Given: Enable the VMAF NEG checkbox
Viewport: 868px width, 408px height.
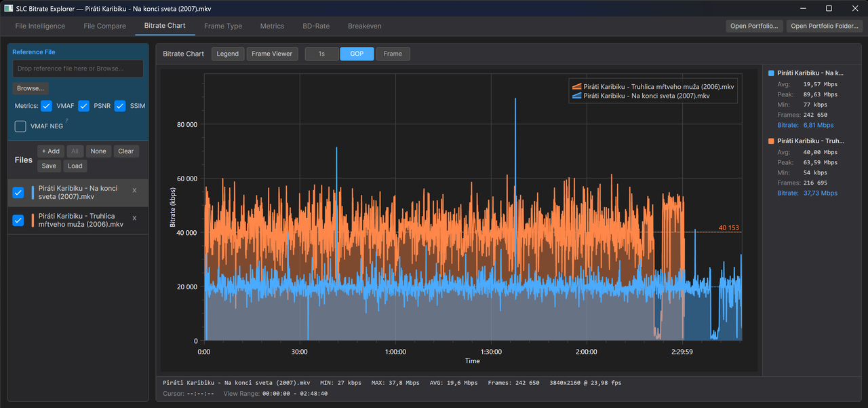Looking at the screenshot, I should (20, 126).
